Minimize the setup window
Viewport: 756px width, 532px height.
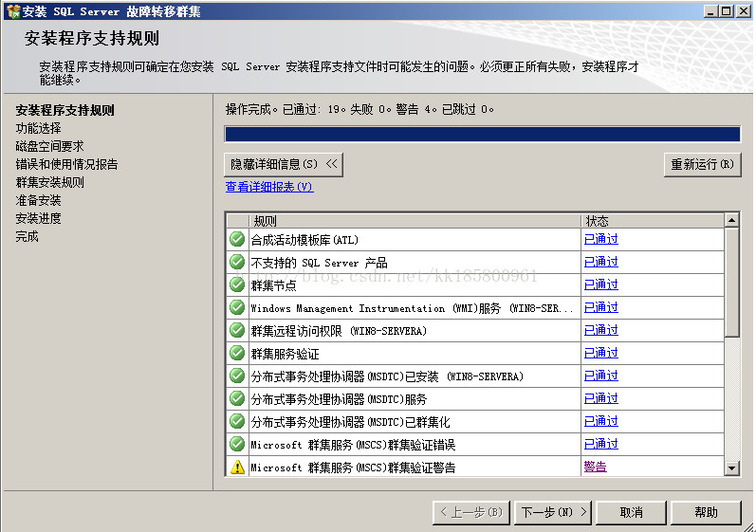[x=710, y=11]
